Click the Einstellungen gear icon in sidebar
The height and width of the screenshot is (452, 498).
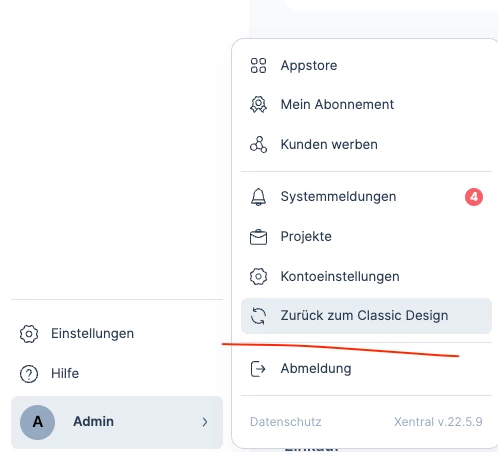tap(29, 334)
